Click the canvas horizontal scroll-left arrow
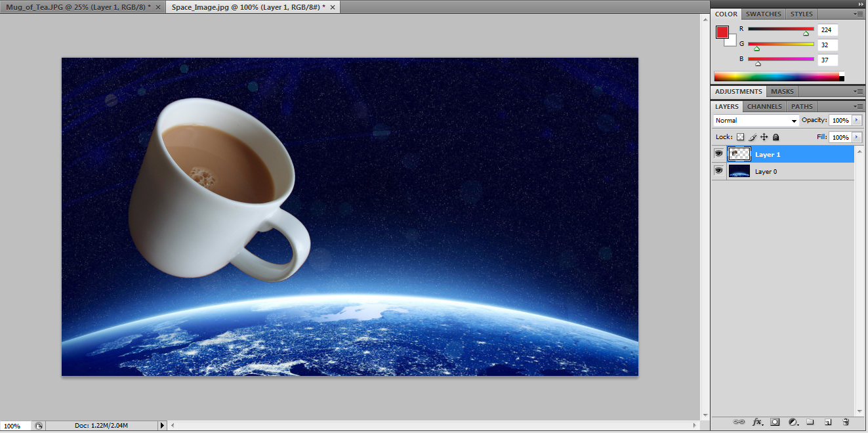Screen dimensions: 868x433 coord(173,426)
